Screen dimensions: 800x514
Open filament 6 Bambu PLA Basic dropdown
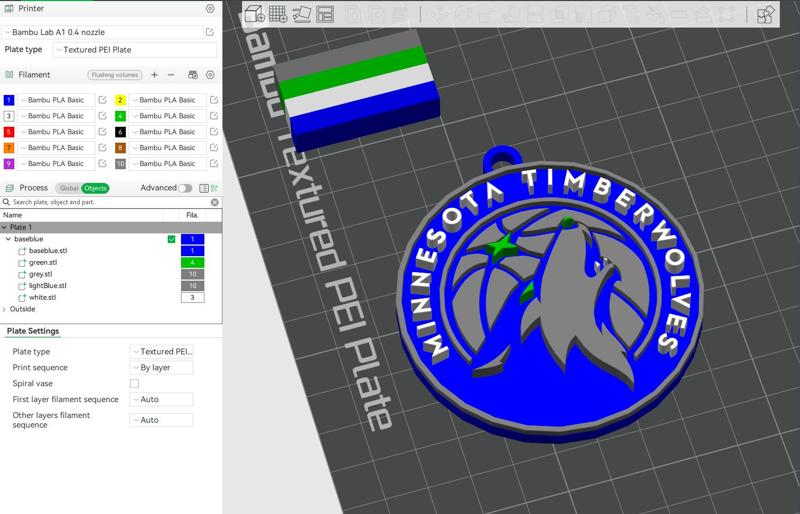coord(167,132)
